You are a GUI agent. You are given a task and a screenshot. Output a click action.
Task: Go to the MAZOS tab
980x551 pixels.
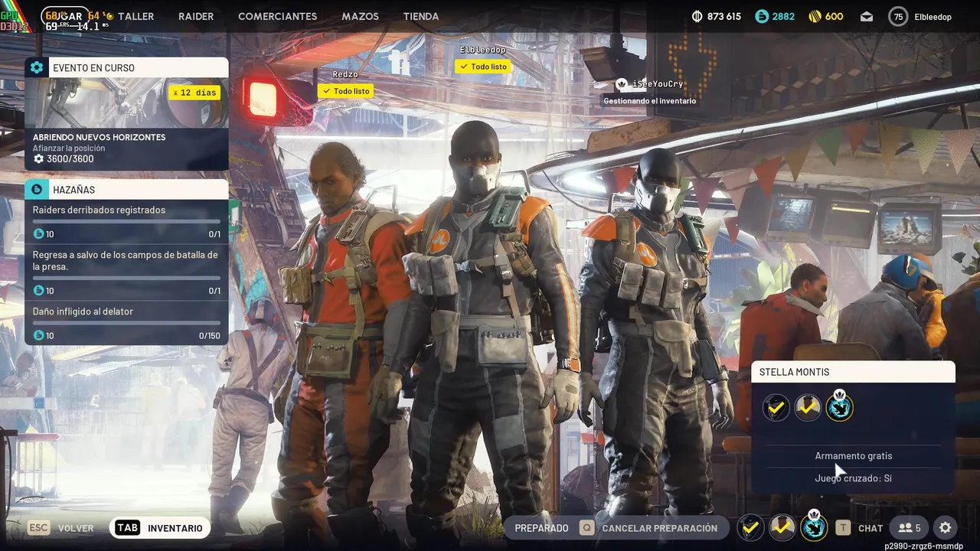pyautogui.click(x=360, y=16)
